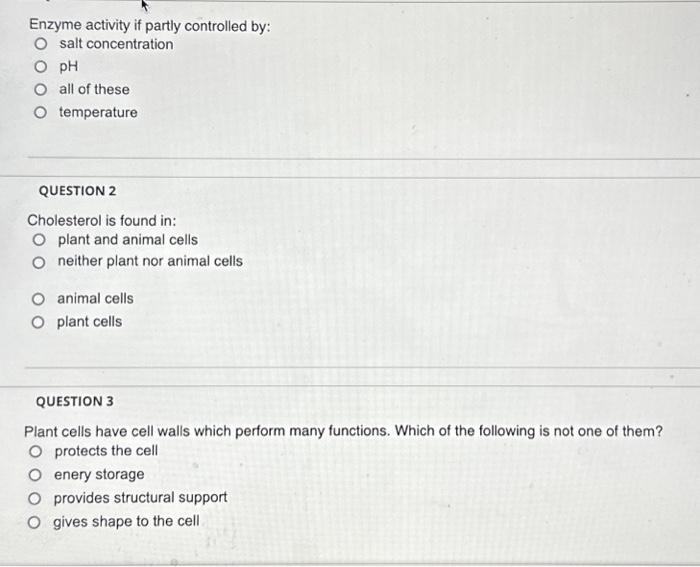Image resolution: width=700 pixels, height=567 pixels.
Task: Click the Cholesterol is found in prompt
Action: tap(102, 220)
